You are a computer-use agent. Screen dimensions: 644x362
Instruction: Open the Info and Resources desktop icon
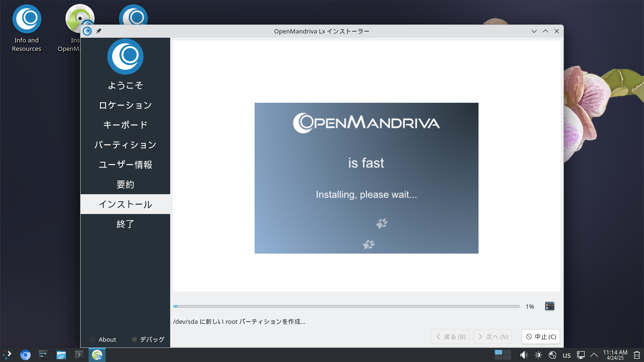coord(26,28)
